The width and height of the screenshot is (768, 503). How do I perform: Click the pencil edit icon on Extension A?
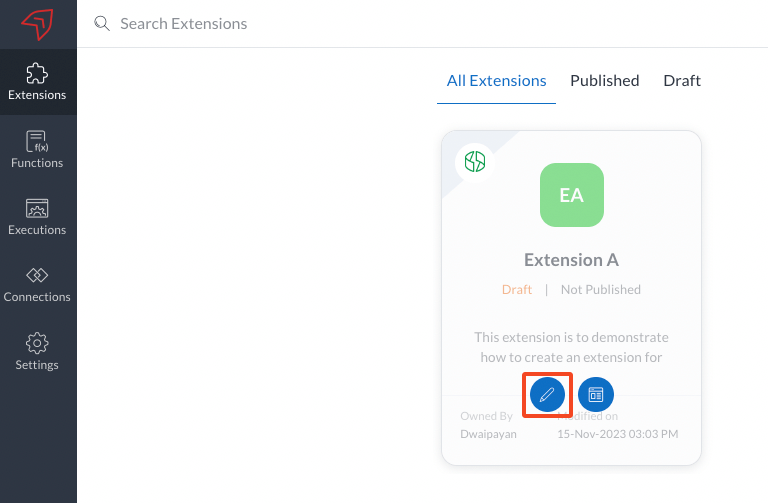coord(547,394)
